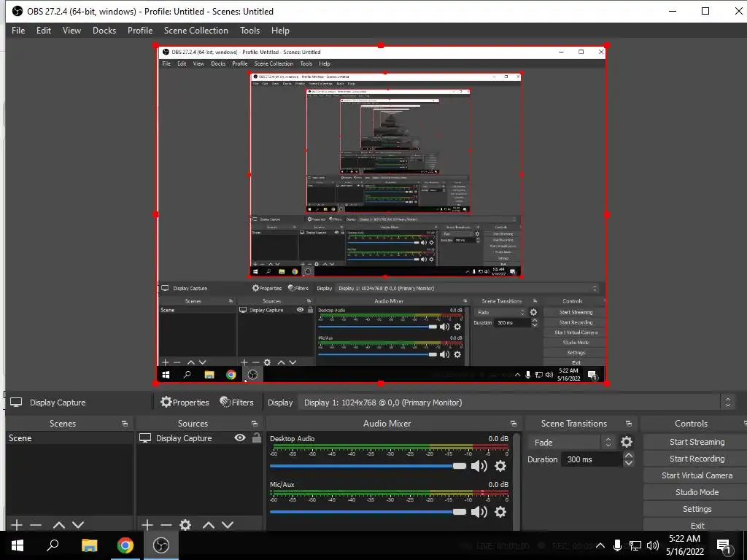Click the microphone tray icon
This screenshot has width=747, height=560.
click(x=617, y=545)
